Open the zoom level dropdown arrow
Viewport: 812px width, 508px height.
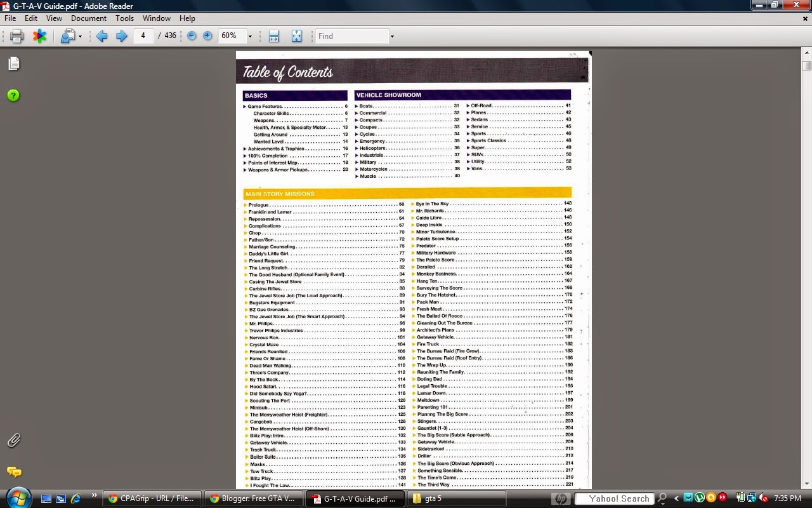250,36
